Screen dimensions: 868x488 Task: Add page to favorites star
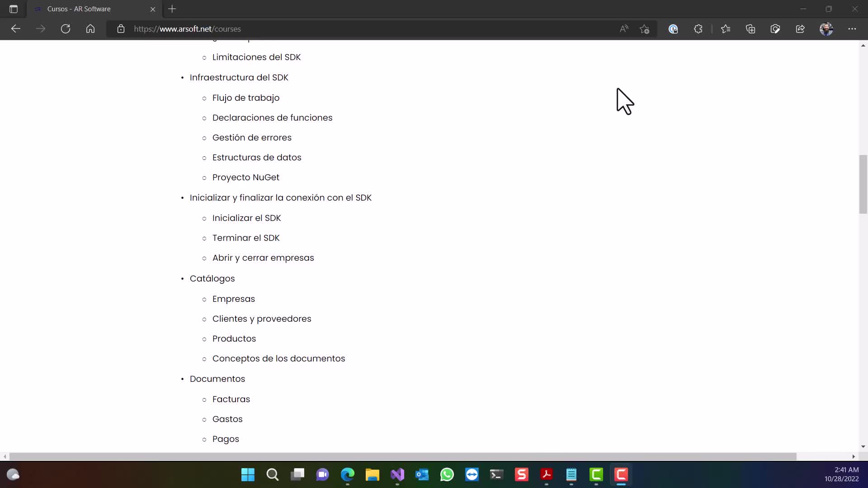pyautogui.click(x=645, y=29)
